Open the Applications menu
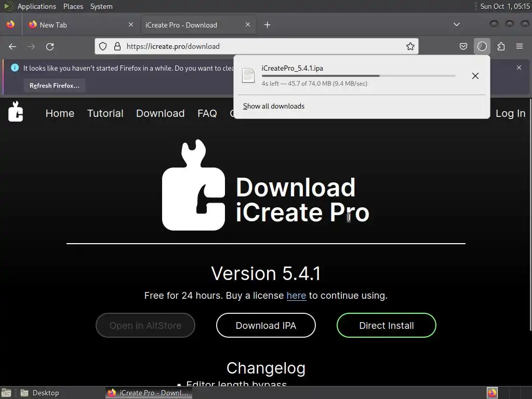The width and height of the screenshot is (532, 399). (37, 6)
